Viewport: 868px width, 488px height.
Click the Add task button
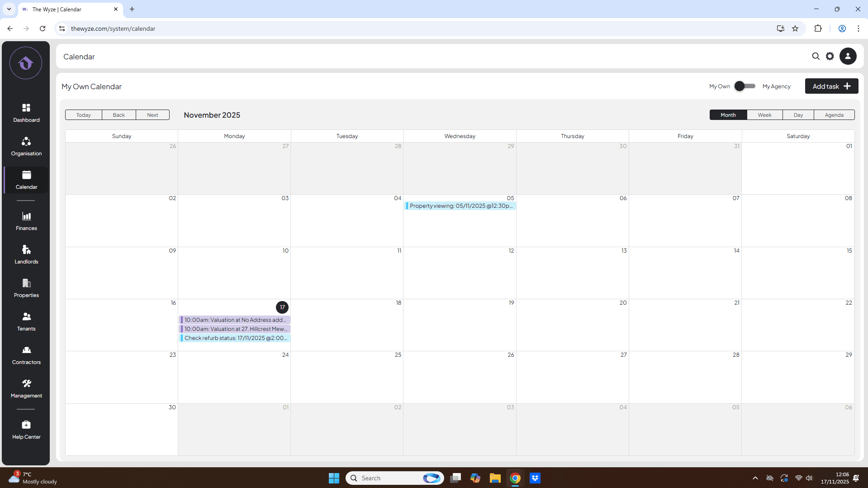click(831, 86)
